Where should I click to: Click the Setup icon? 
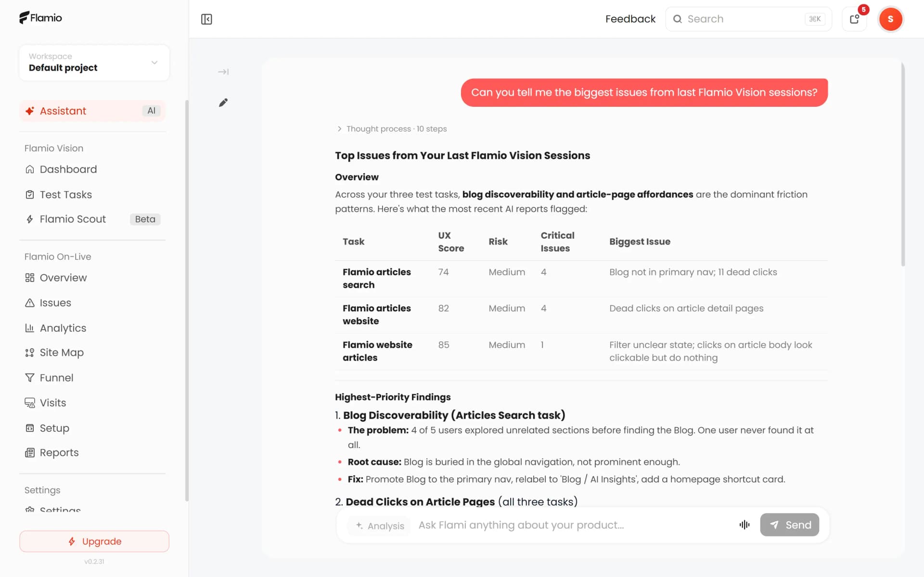pos(30,428)
